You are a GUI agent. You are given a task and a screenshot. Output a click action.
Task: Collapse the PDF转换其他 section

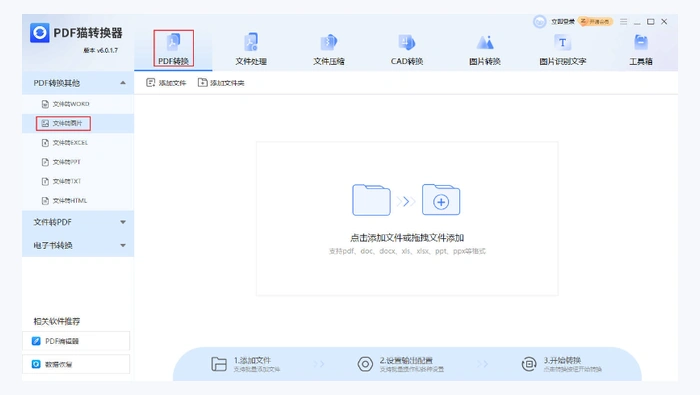[78, 83]
